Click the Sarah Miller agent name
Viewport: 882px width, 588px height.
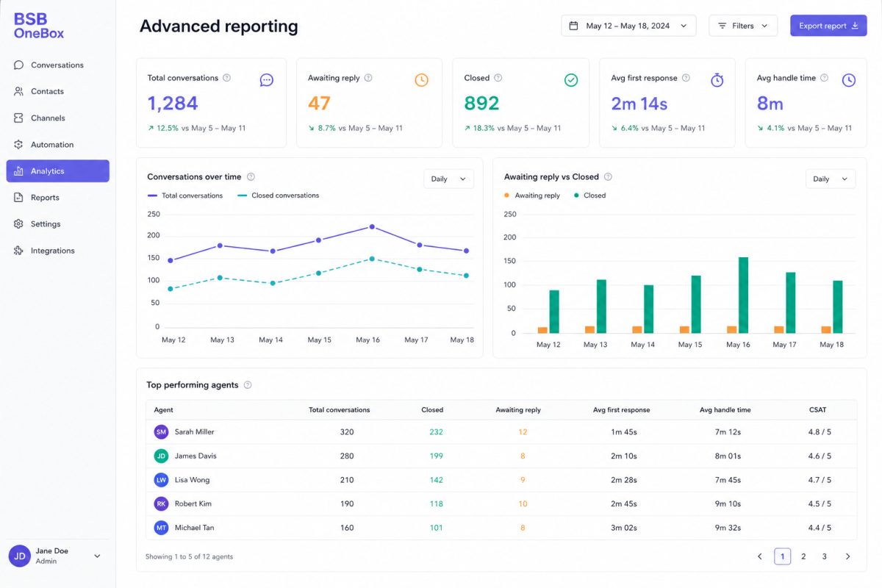[x=195, y=432]
